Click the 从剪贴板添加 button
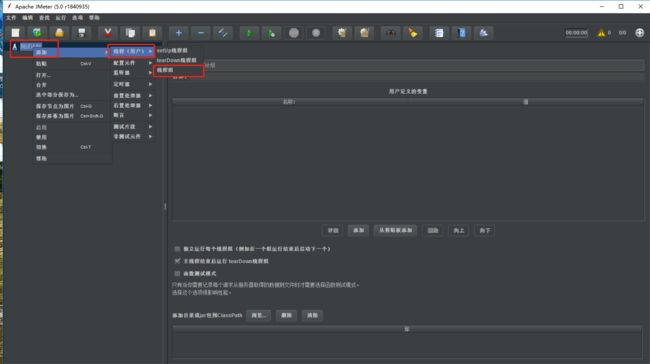The height and width of the screenshot is (364, 650). click(395, 231)
